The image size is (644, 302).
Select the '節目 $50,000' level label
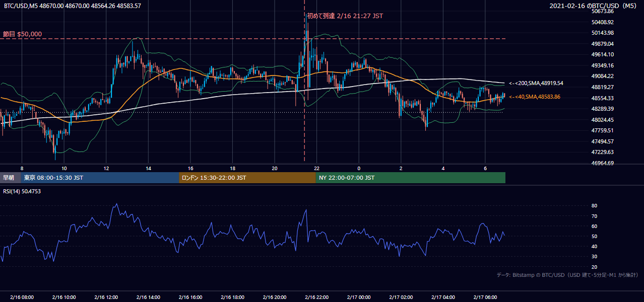pyautogui.click(x=22, y=34)
